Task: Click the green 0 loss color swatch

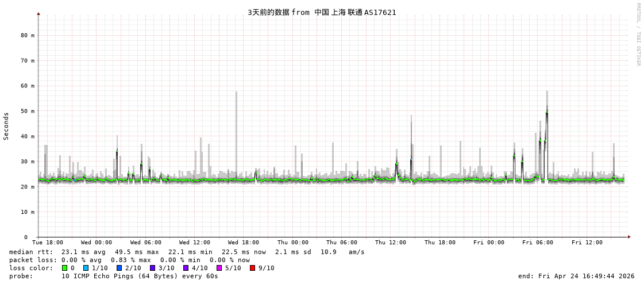Action: coord(65,268)
